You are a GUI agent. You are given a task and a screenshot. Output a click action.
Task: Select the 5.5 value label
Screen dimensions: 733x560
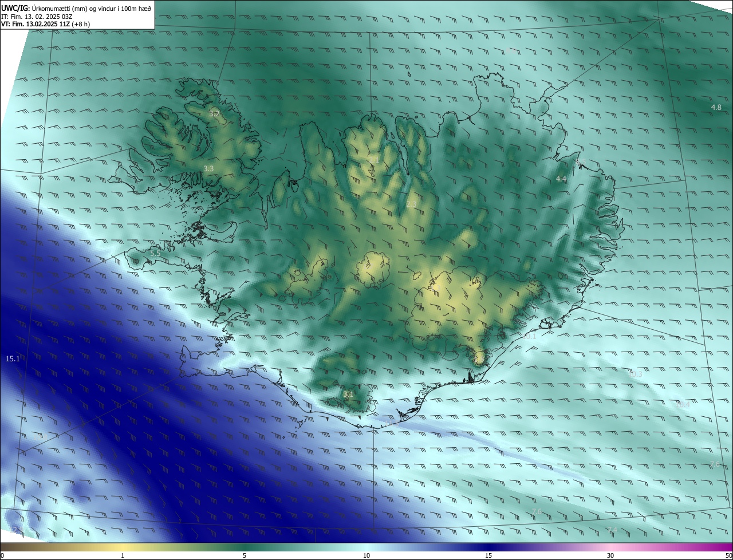pyautogui.click(x=155, y=253)
